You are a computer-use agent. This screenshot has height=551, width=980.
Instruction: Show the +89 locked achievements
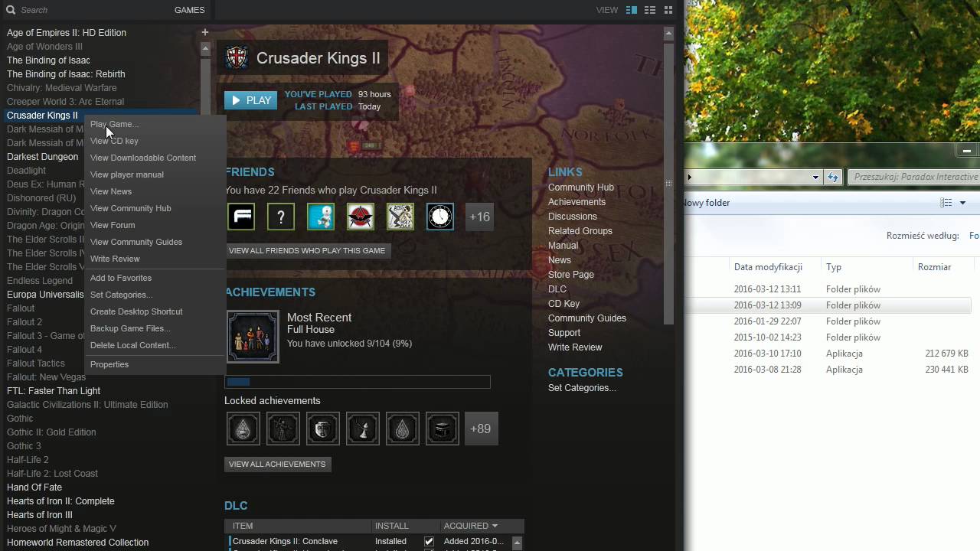point(480,429)
